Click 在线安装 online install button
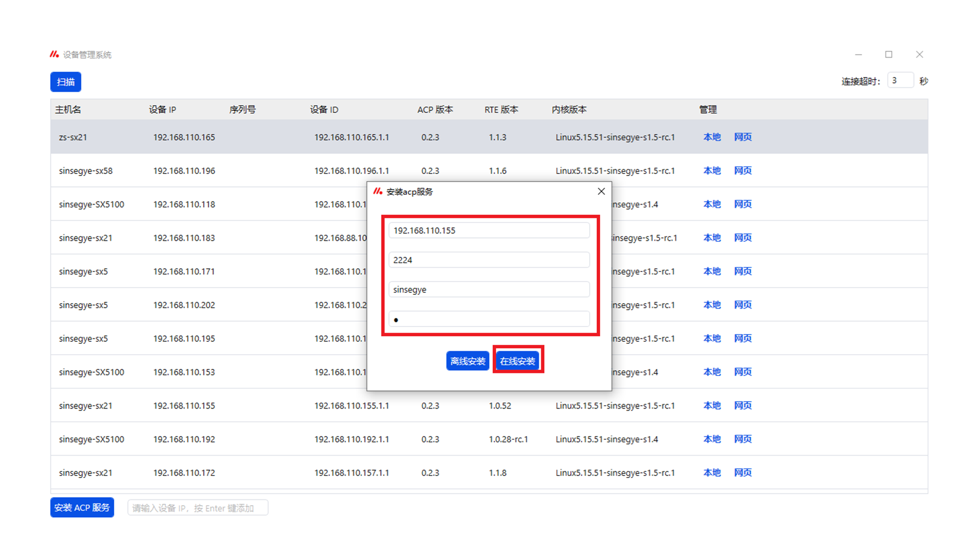This screenshot has height=551, width=980. (x=518, y=361)
